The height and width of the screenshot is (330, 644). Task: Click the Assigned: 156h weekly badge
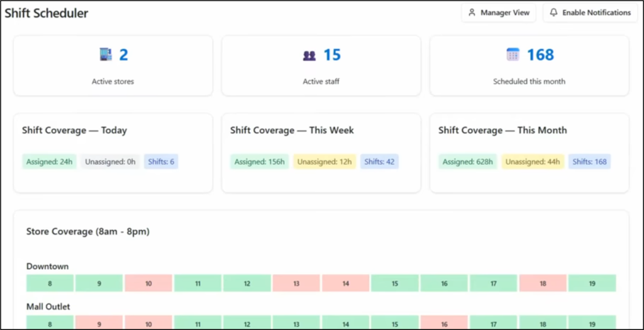[x=260, y=162]
